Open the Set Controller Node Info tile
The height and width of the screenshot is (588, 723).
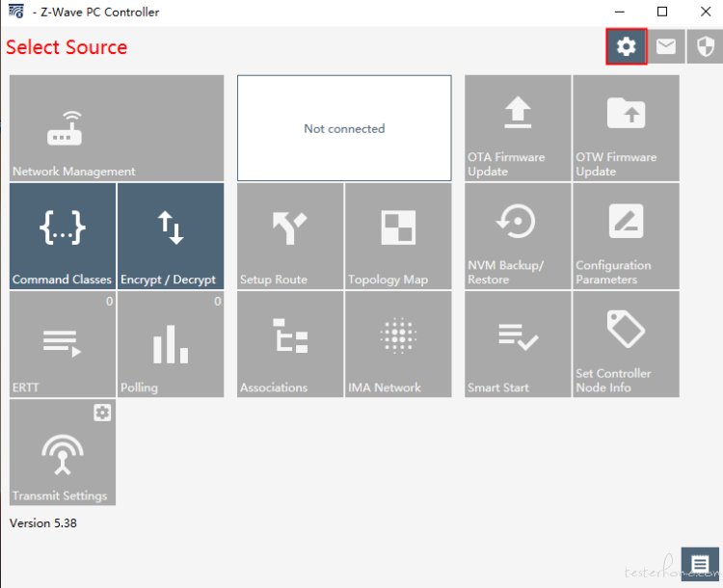pos(627,344)
